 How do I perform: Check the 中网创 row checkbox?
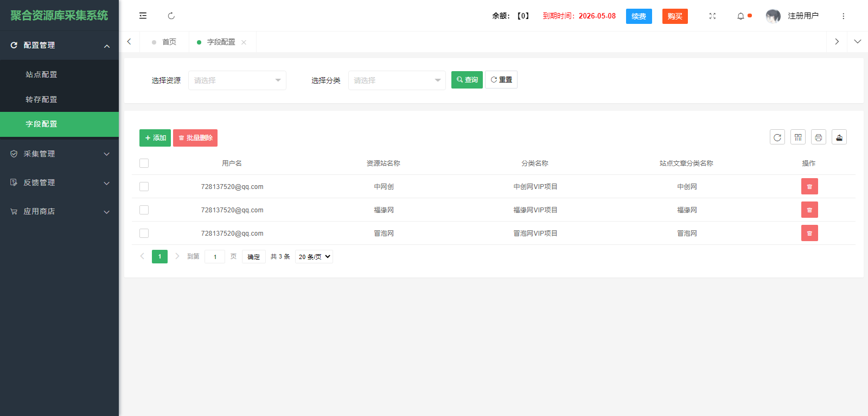click(144, 186)
